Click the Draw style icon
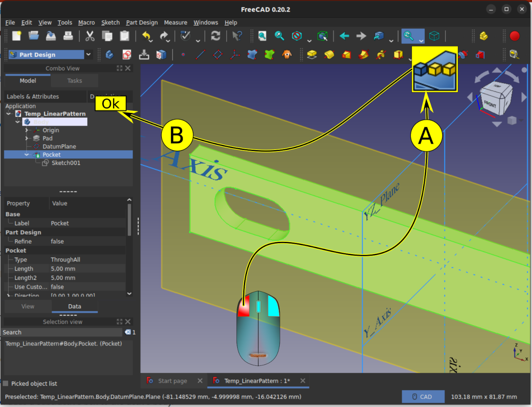This screenshot has height=407, width=532. (297, 36)
